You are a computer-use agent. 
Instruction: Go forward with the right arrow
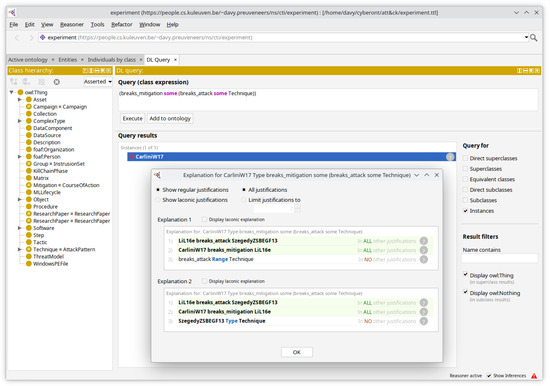(x=31, y=38)
